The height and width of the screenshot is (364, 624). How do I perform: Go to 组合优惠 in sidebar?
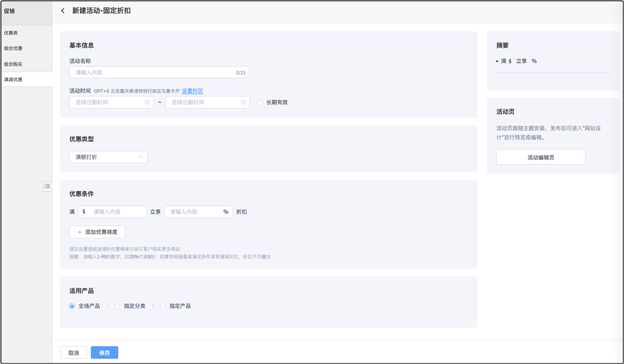click(x=13, y=48)
